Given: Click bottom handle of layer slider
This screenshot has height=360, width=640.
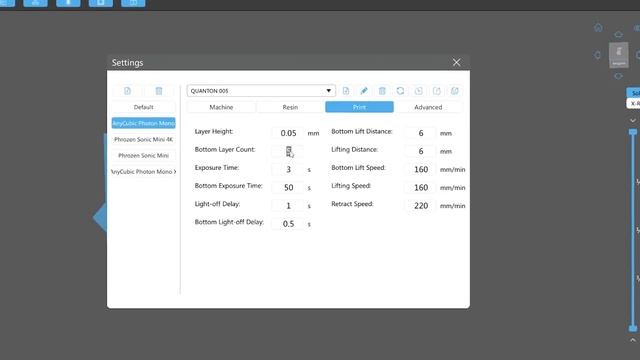Looking at the screenshot, I should pos(633,328).
